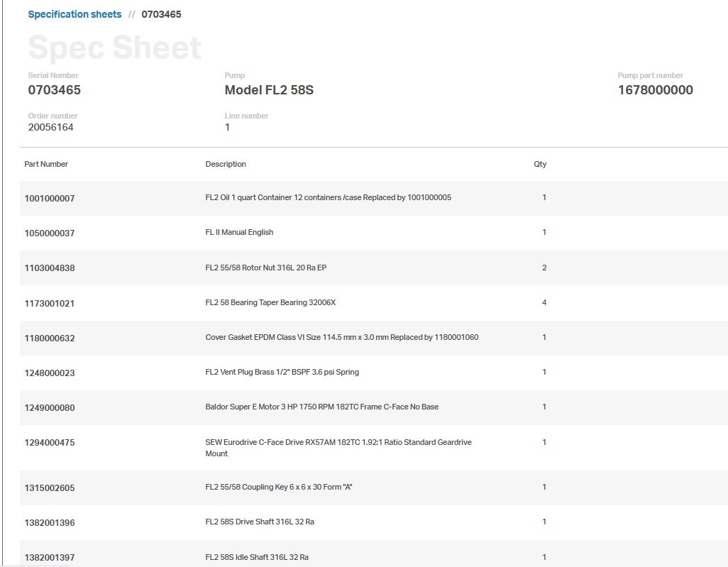Click part number 1249000080
The image size is (728, 567).
click(x=50, y=408)
